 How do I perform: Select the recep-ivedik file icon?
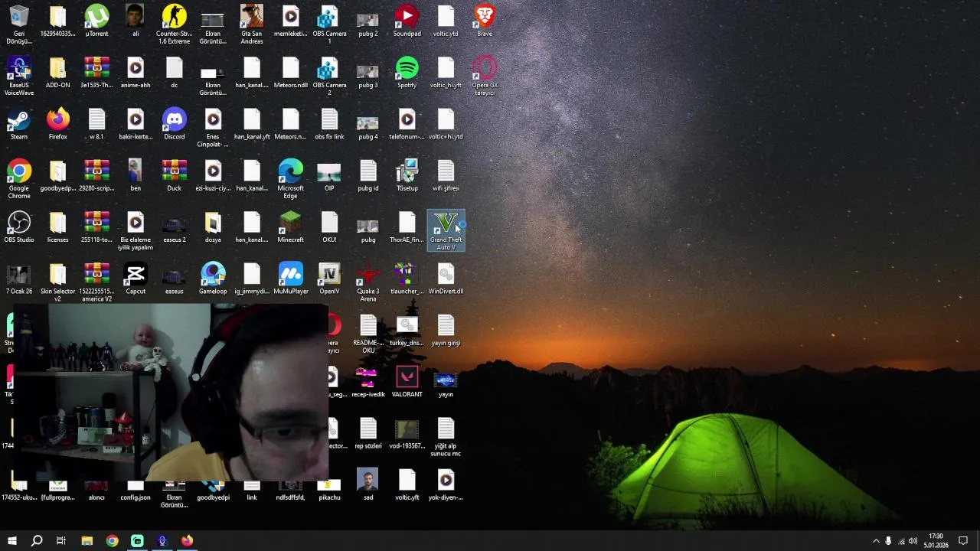pos(368,381)
